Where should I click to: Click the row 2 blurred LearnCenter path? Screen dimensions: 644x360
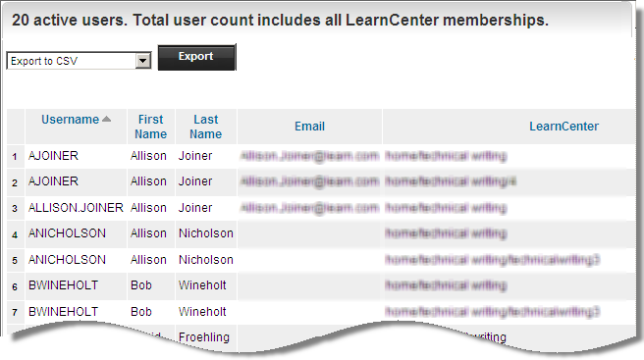tap(451, 181)
